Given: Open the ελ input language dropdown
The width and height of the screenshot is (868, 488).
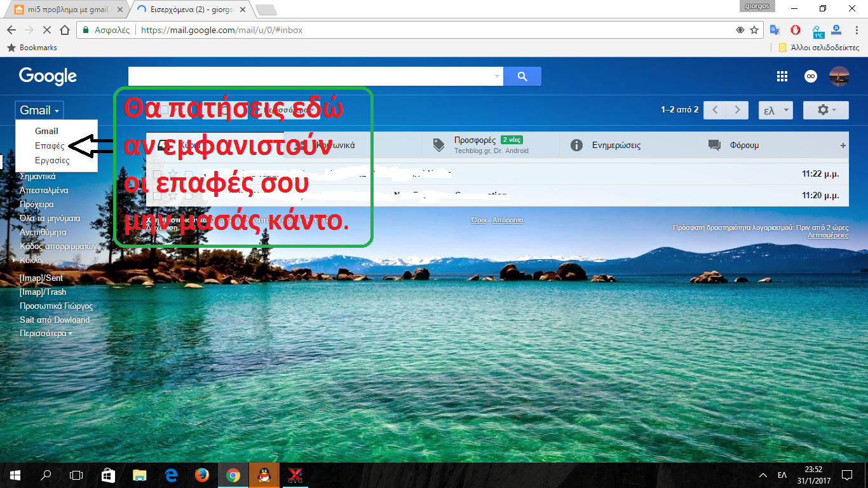Looking at the screenshot, I should [x=775, y=110].
